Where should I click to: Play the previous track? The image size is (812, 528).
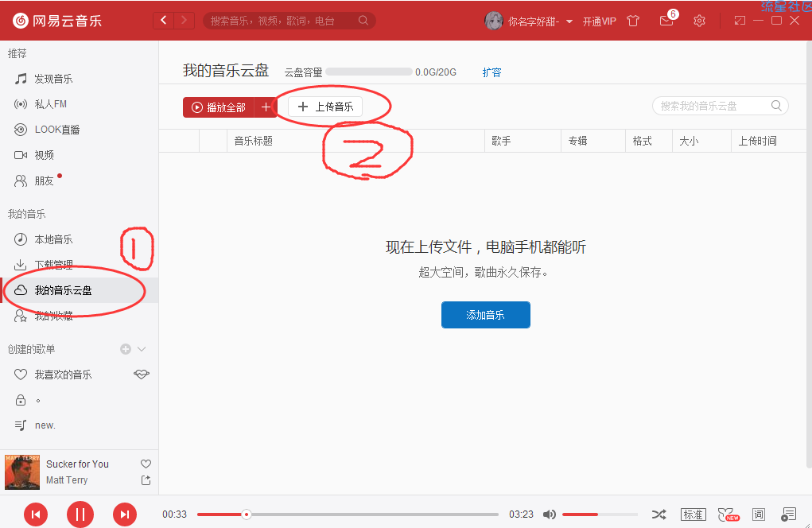(x=36, y=514)
